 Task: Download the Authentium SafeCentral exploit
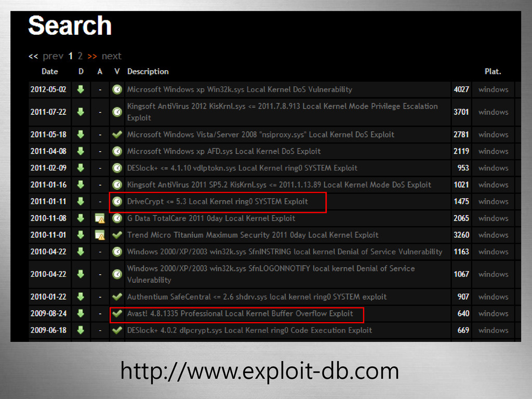point(81,297)
